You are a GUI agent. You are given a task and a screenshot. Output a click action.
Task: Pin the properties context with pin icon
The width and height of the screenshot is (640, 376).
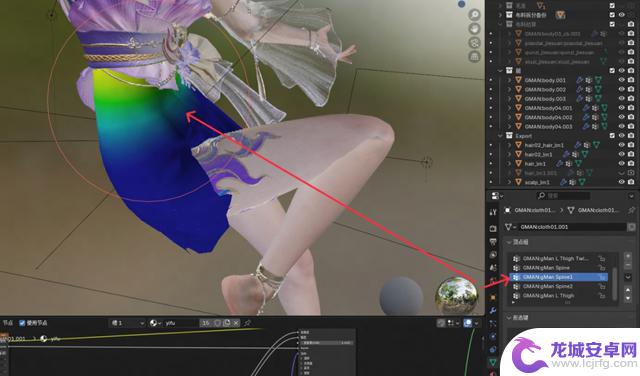(631, 210)
